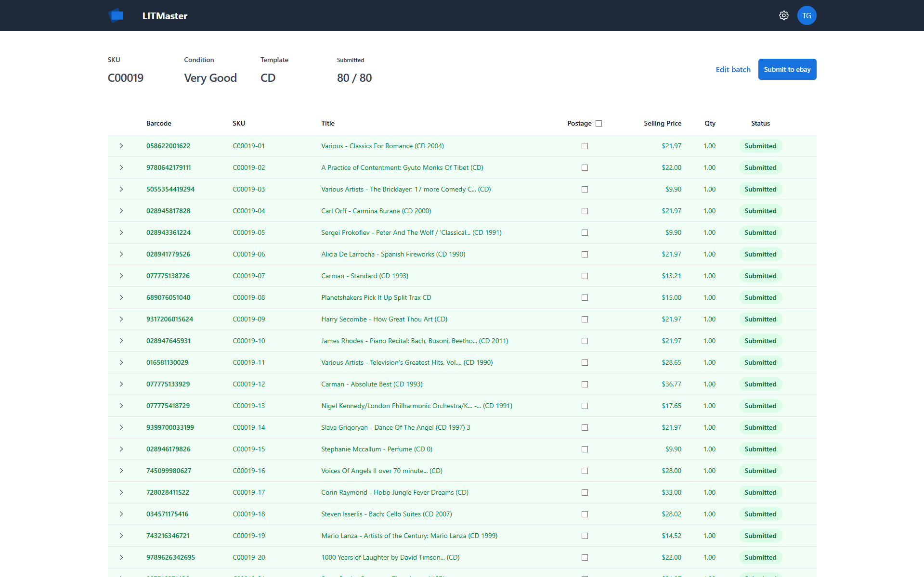Open the settings gear icon
This screenshot has height=577, width=924.
(783, 15)
